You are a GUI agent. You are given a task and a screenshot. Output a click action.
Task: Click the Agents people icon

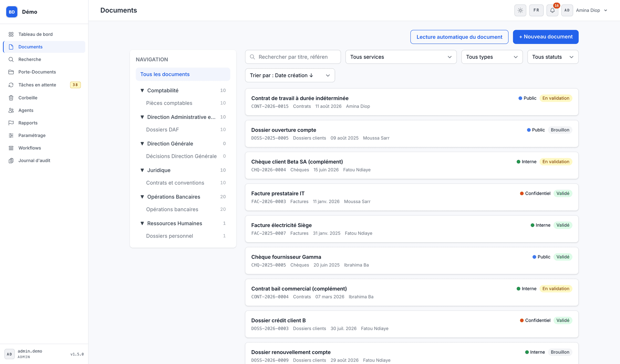11,110
